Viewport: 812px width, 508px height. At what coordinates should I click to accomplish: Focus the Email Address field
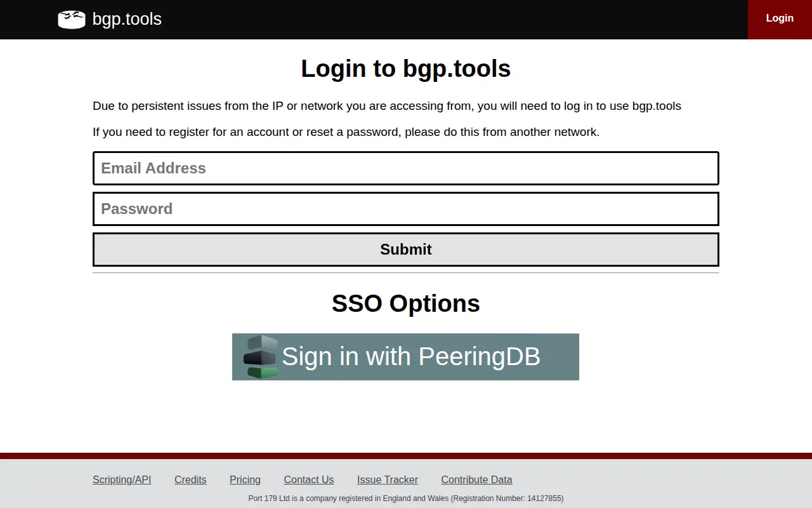[406, 168]
